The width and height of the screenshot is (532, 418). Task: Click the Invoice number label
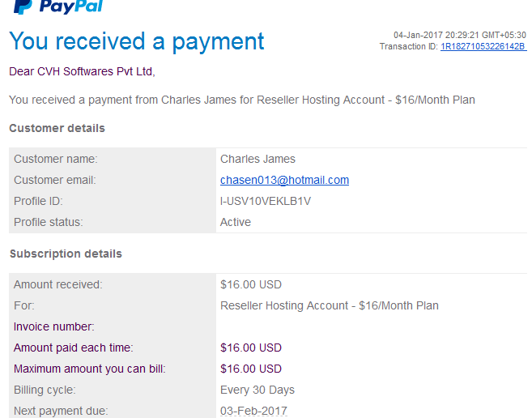(x=54, y=326)
